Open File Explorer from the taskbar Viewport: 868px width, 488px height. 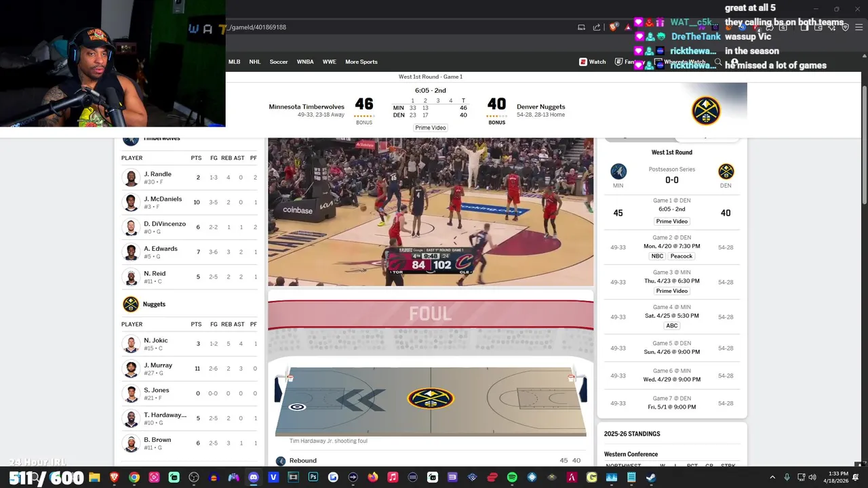(94, 477)
